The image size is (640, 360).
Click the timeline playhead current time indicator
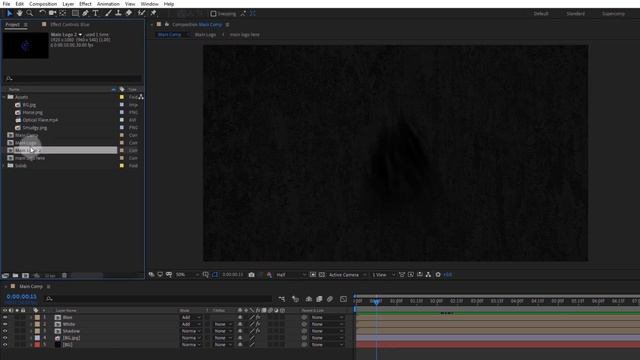376,302
